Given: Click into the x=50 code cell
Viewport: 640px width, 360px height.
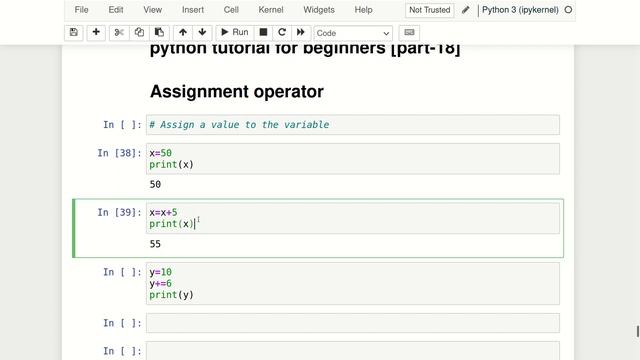Looking at the screenshot, I should (353, 159).
